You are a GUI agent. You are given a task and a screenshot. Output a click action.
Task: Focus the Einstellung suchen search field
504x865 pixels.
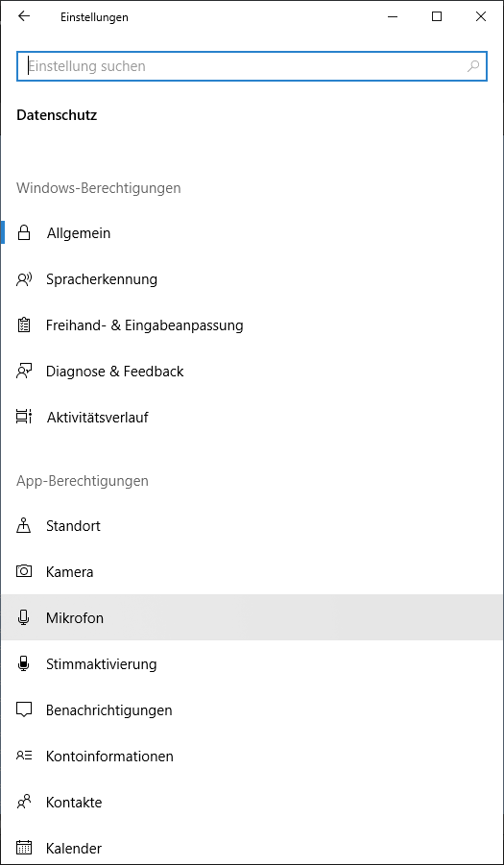[252, 66]
